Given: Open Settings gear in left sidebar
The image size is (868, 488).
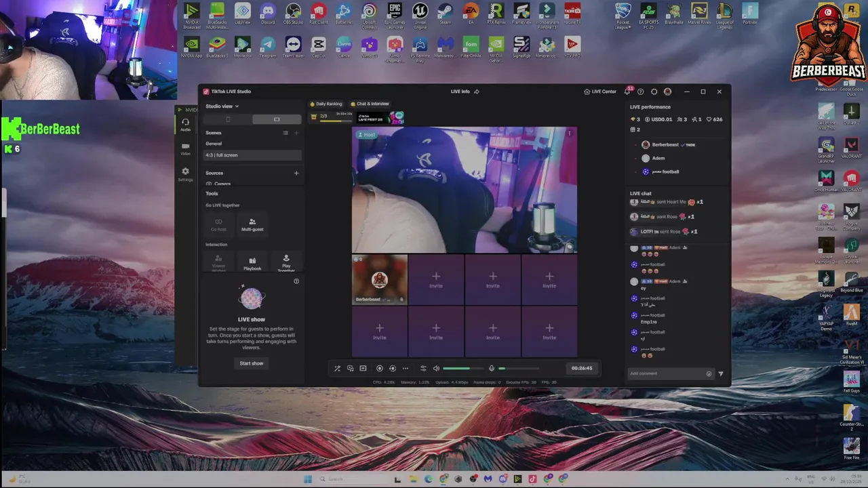Looking at the screenshot, I should 185,174.
